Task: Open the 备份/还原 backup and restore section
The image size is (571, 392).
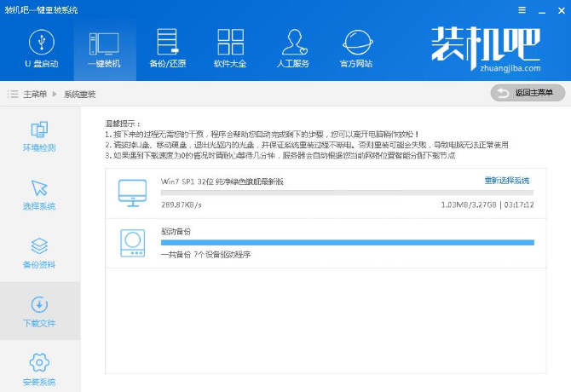Action: (167, 49)
